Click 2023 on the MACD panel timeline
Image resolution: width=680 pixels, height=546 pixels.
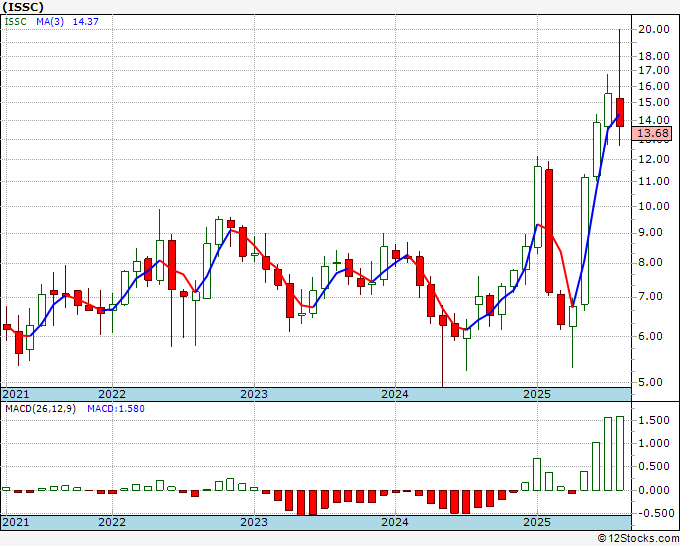coord(254,522)
